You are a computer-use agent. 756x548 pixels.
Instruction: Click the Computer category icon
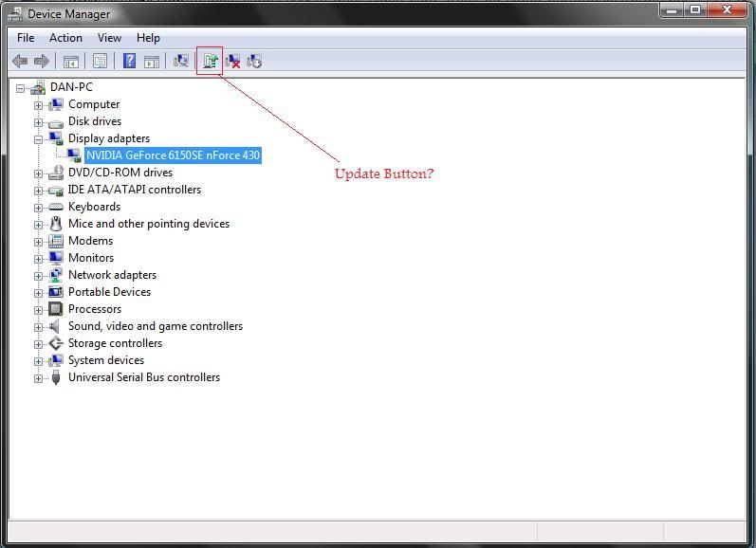coord(55,104)
